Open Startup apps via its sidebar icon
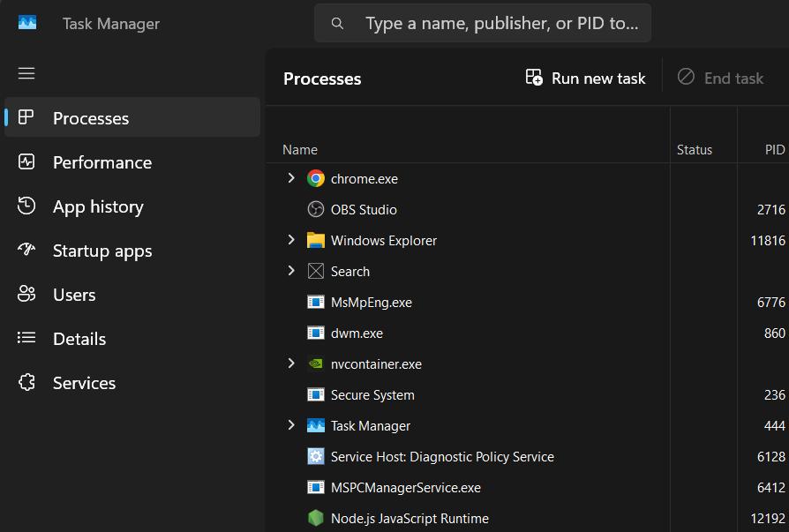Viewport: 789px width, 532px height. 26,250
